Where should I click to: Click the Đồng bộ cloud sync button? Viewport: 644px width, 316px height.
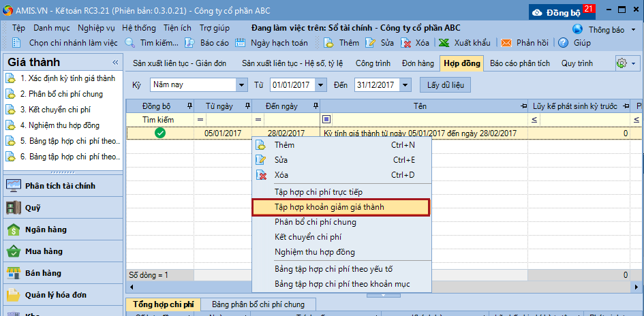pos(556,12)
